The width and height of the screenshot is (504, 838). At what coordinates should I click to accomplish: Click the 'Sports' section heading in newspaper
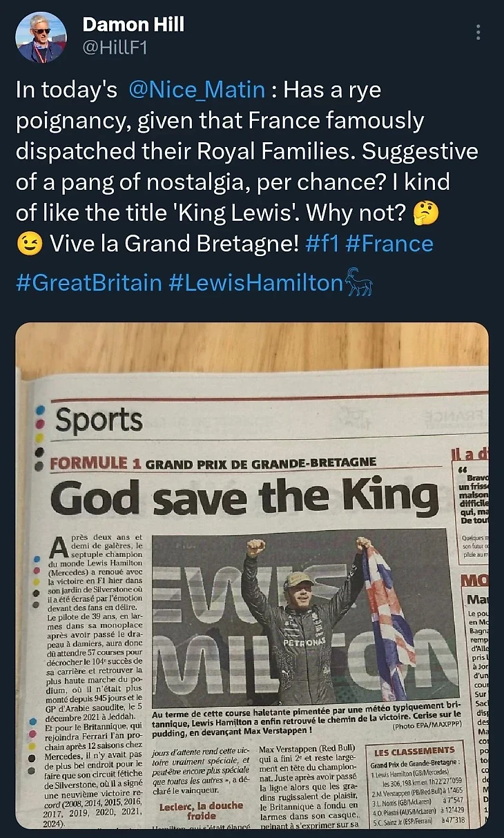[x=99, y=420]
